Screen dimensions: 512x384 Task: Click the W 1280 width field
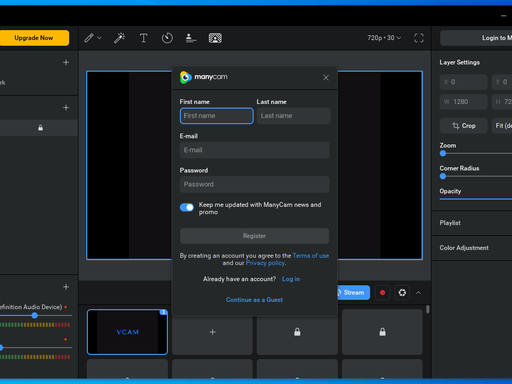coord(464,102)
